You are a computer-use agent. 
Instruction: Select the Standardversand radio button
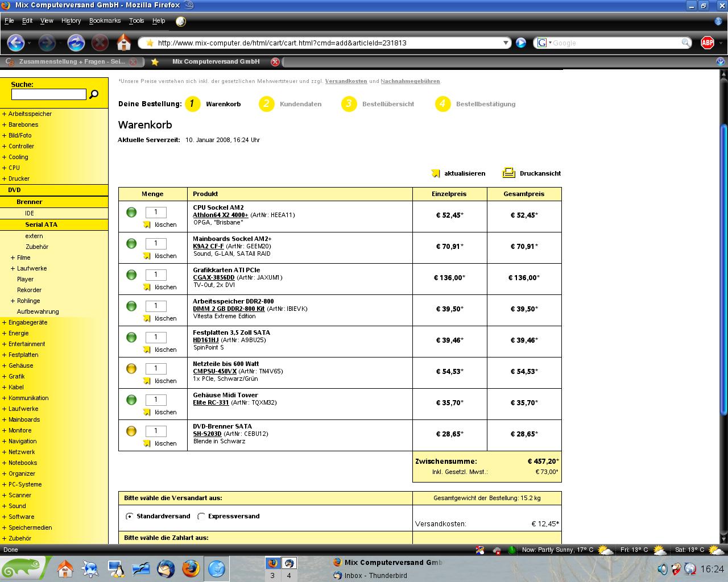pos(130,516)
